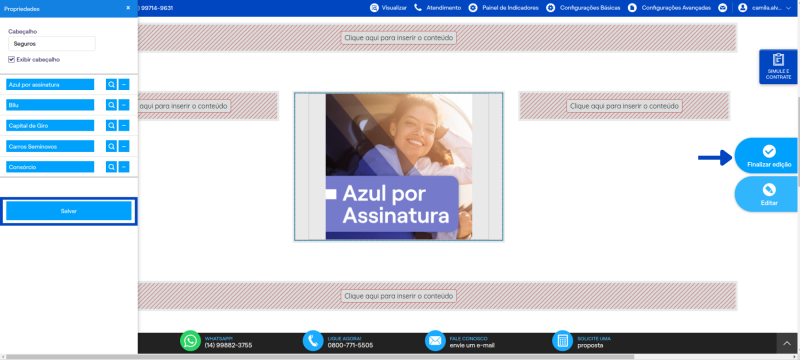Save the properties with Salvar button
The image size is (800, 360).
[x=68, y=211]
